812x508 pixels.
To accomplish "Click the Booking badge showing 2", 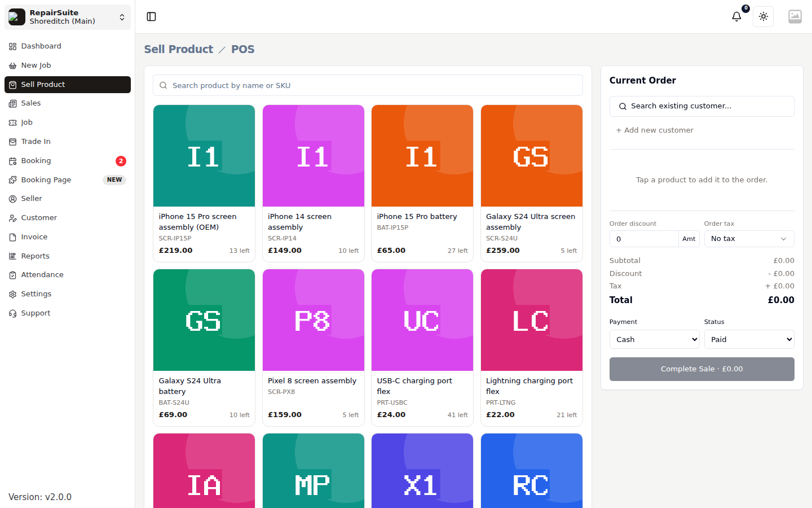I will click(x=121, y=161).
